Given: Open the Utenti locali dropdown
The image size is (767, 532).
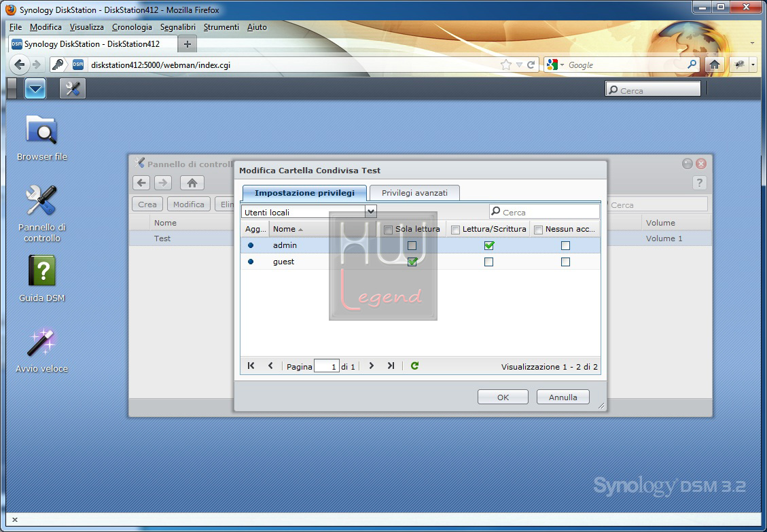Looking at the screenshot, I should tap(371, 211).
